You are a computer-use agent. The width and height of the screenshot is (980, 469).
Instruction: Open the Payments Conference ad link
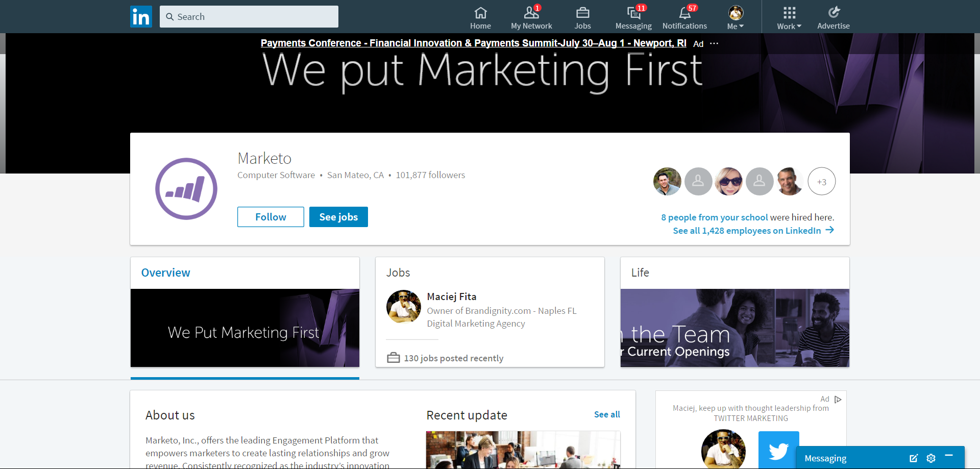(473, 43)
